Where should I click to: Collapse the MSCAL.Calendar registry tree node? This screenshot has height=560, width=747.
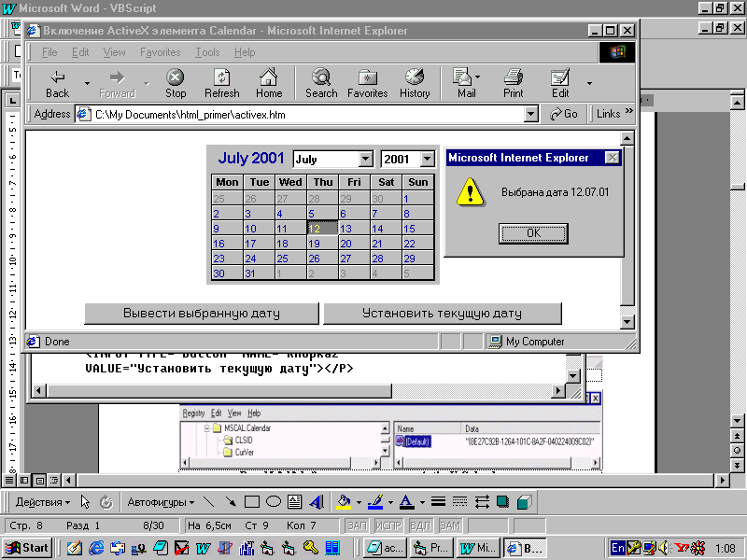[x=206, y=428]
